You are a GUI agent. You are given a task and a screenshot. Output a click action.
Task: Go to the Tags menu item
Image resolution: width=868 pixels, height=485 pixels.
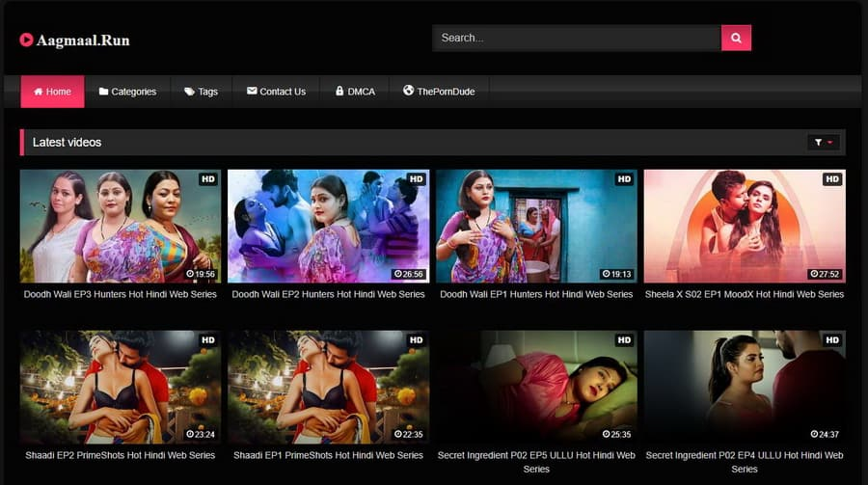coord(207,92)
